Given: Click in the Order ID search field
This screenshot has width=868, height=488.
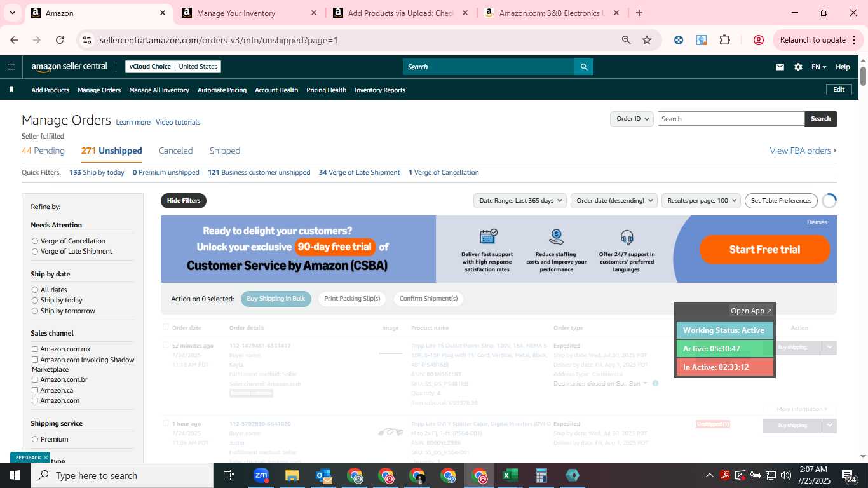Looking at the screenshot, I should point(731,119).
